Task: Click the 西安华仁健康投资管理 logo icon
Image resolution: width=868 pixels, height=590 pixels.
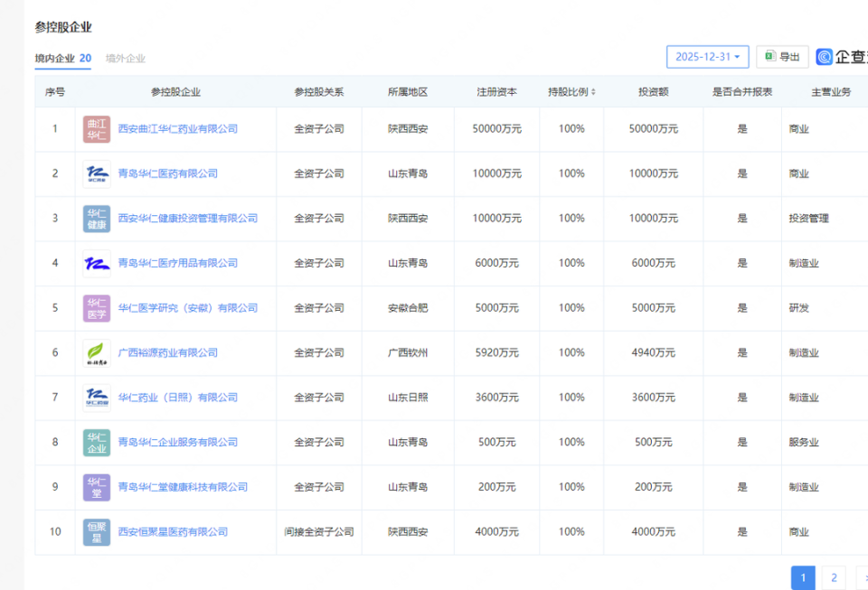Action: tap(97, 219)
